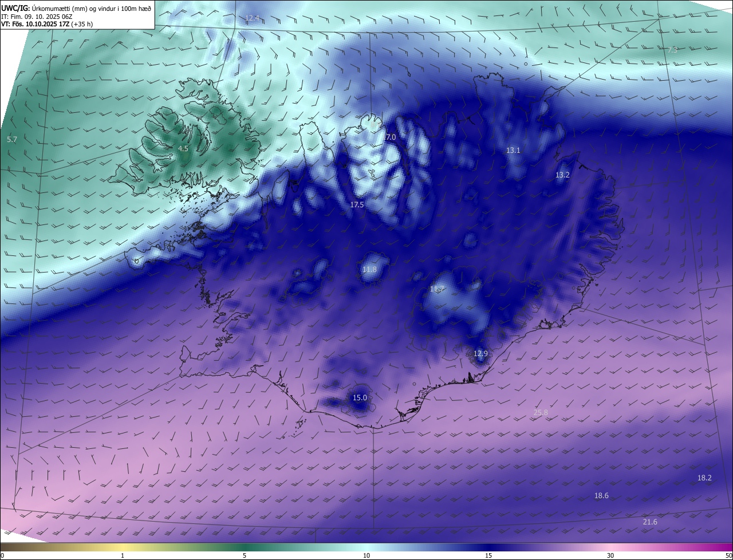Click the 17.5 value label on the map
Image resolution: width=733 pixels, height=560 pixels.
(x=357, y=204)
